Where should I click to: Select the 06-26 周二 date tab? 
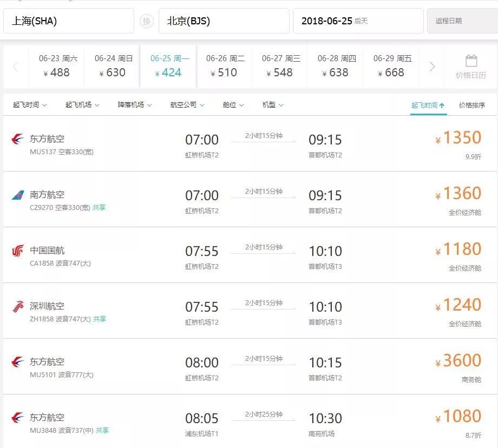coord(225,66)
